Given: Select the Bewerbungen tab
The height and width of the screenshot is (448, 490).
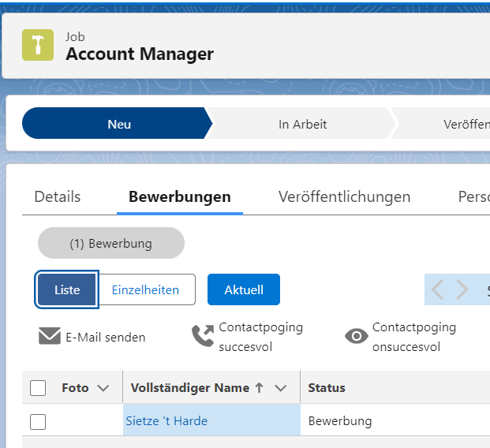Looking at the screenshot, I should click(180, 197).
